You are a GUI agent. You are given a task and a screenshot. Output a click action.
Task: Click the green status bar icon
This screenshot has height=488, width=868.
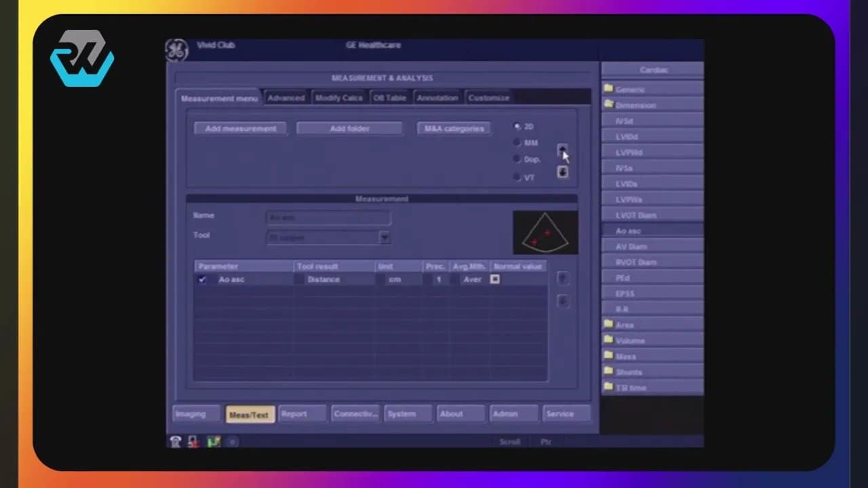(214, 442)
